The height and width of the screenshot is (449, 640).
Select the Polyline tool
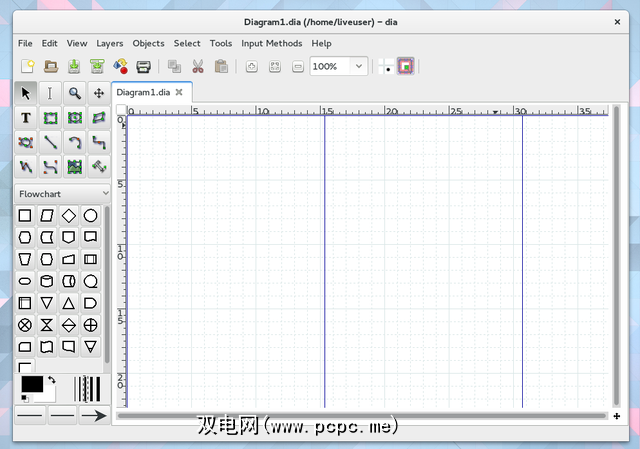point(26,167)
